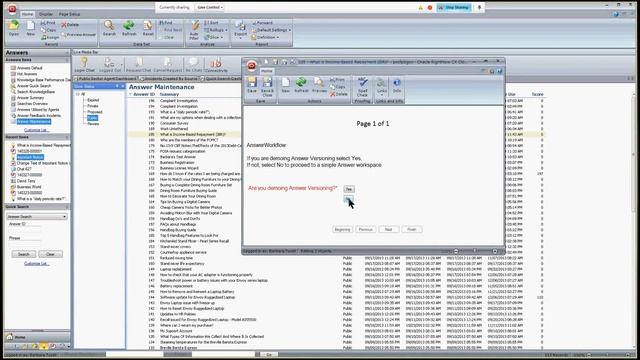640x360 pixels.
Task: Select Answer Quick Search in navigation list
Action: click(33, 86)
